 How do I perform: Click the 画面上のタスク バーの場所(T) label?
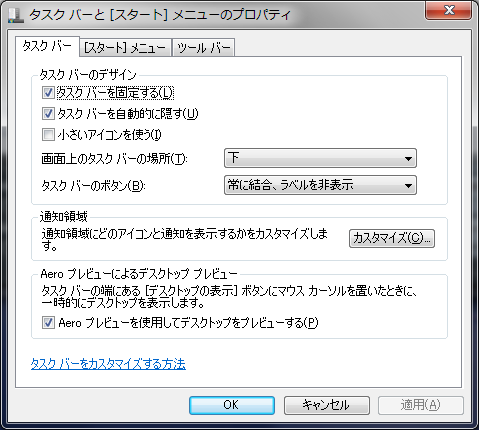coord(114,159)
